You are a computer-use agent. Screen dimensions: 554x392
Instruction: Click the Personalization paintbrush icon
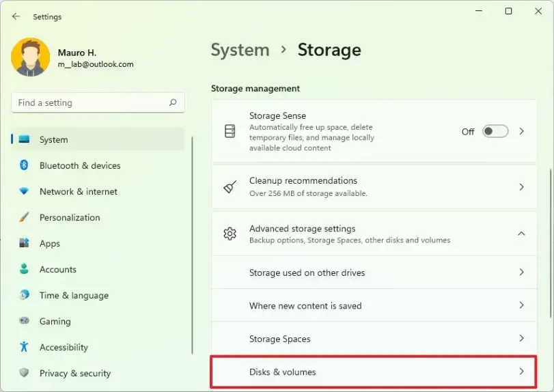coord(25,217)
